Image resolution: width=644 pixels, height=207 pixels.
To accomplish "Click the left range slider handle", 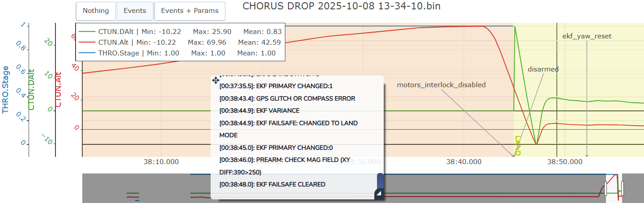I will [606, 188].
